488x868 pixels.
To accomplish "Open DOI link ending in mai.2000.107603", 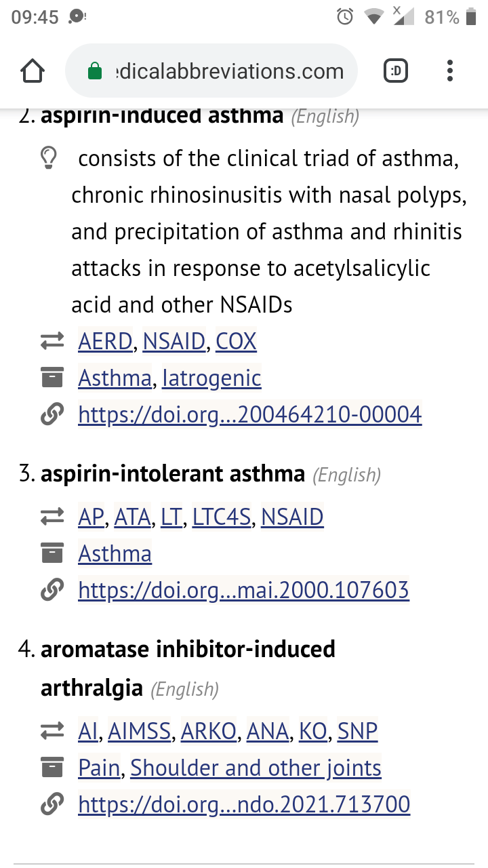I will pos(243,590).
